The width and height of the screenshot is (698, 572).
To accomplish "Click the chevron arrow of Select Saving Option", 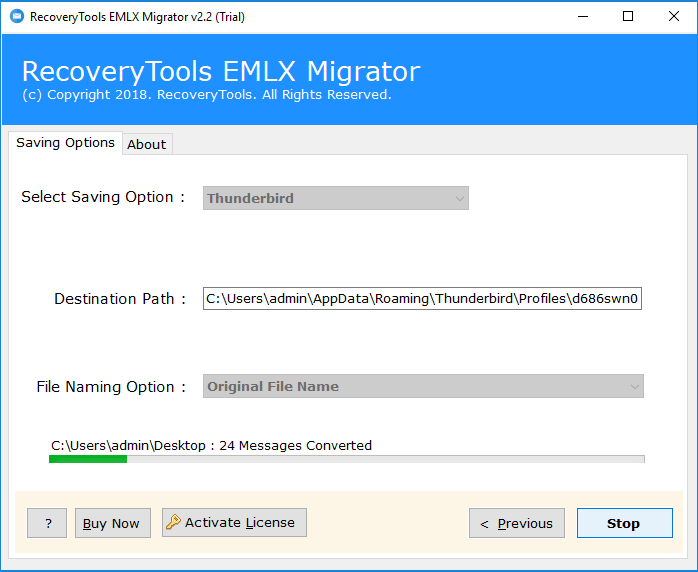I will (x=460, y=199).
